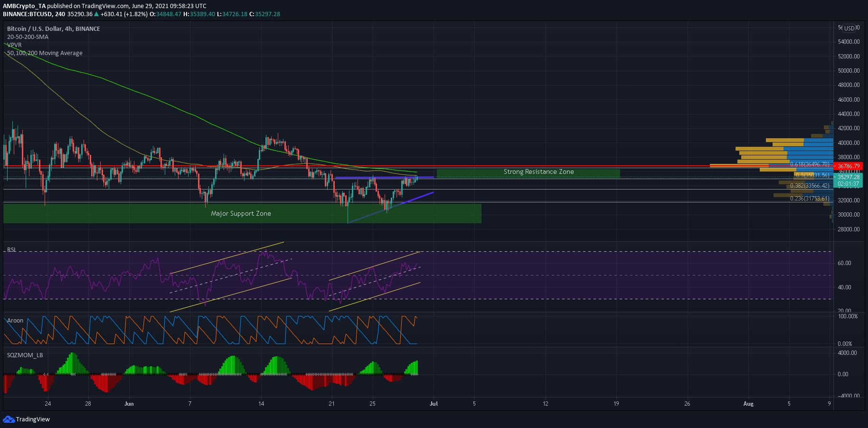Click the Aug date axis label
The height and width of the screenshot is (428, 868).
pos(748,403)
